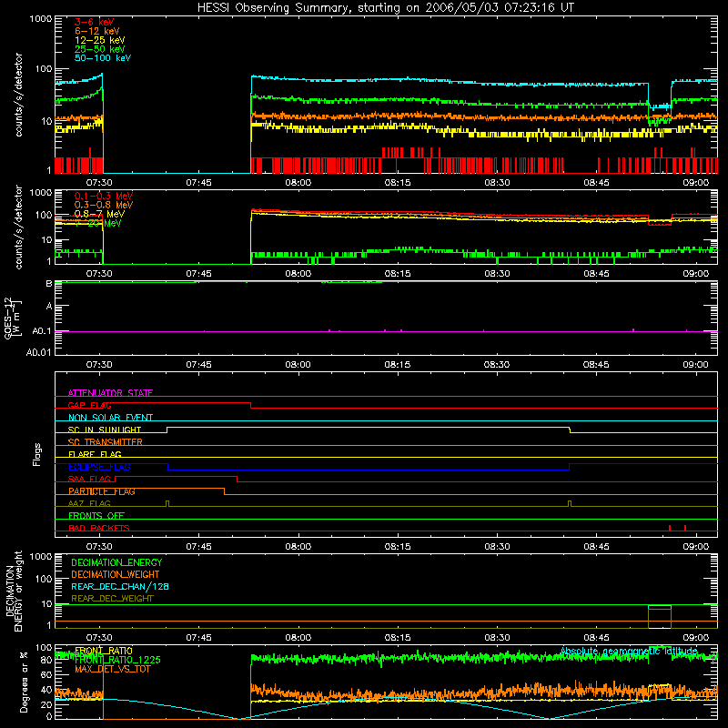Click the 07:30 time label under the MeV panel
Image resolution: width=728 pixels, height=728 pixels.
pos(99,274)
